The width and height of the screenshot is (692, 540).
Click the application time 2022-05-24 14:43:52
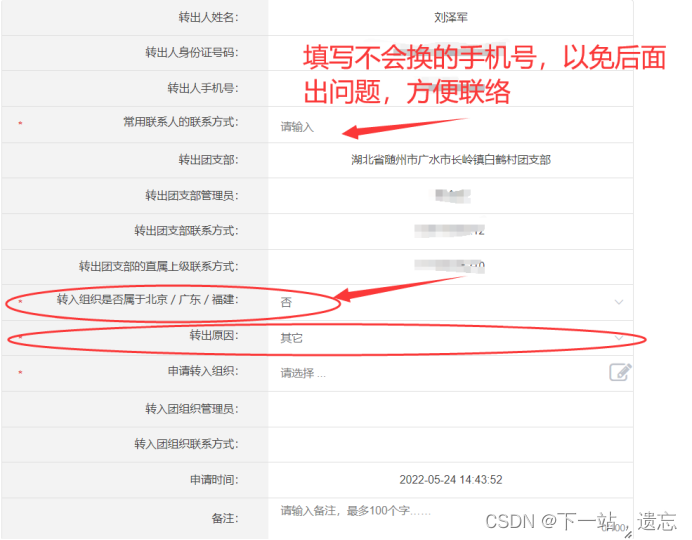pyautogui.click(x=451, y=480)
